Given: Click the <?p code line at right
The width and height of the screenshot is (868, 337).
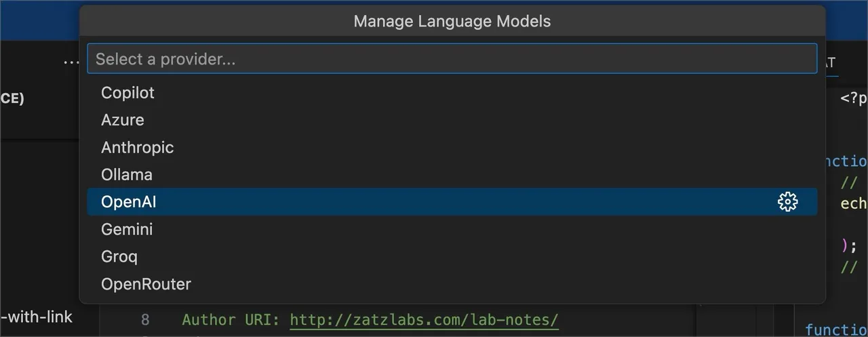Looking at the screenshot, I should coord(854,98).
